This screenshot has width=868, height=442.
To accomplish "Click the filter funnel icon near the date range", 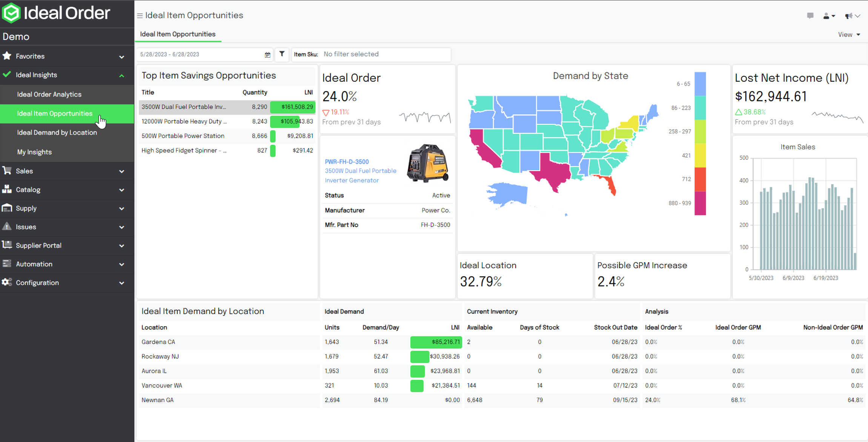I will coord(281,55).
